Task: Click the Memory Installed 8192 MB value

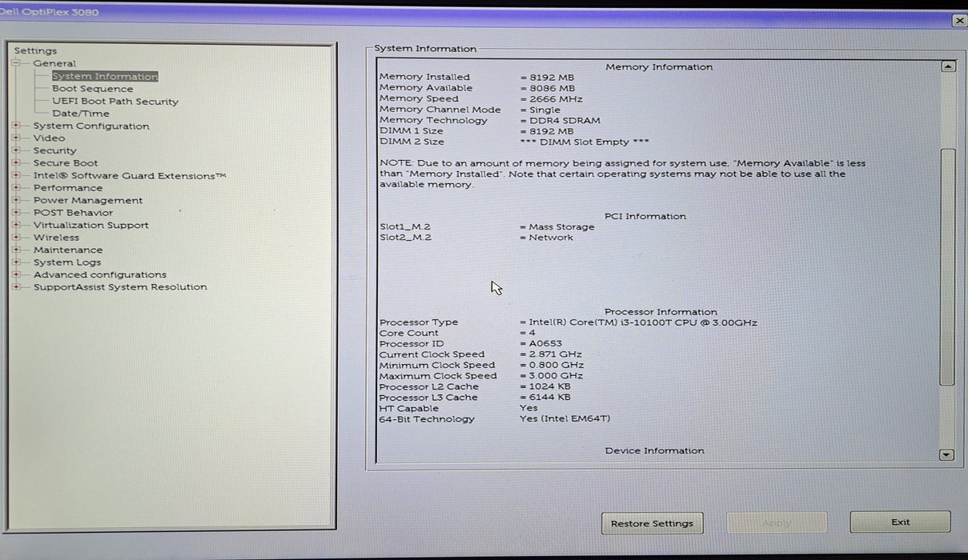Action: (x=547, y=78)
